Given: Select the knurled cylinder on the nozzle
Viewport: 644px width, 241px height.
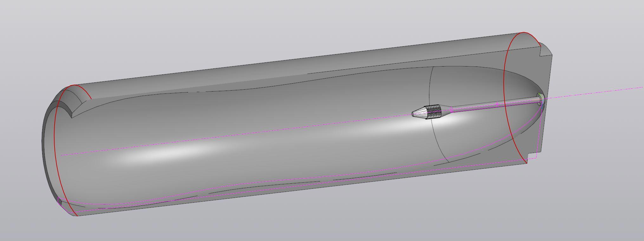Looking at the screenshot, I should pos(433,112).
